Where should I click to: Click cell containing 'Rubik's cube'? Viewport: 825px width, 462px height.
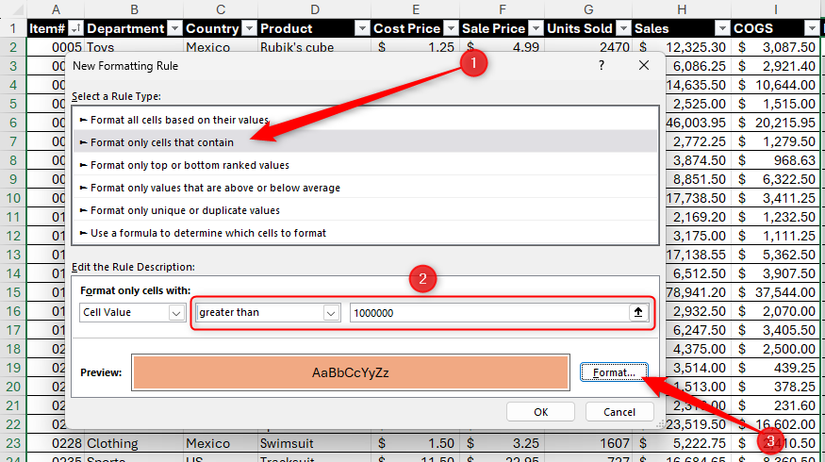coord(314,46)
